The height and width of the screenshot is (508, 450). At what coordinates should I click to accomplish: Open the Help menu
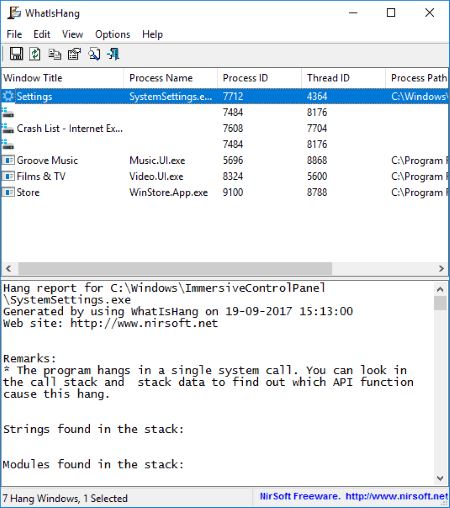point(153,34)
